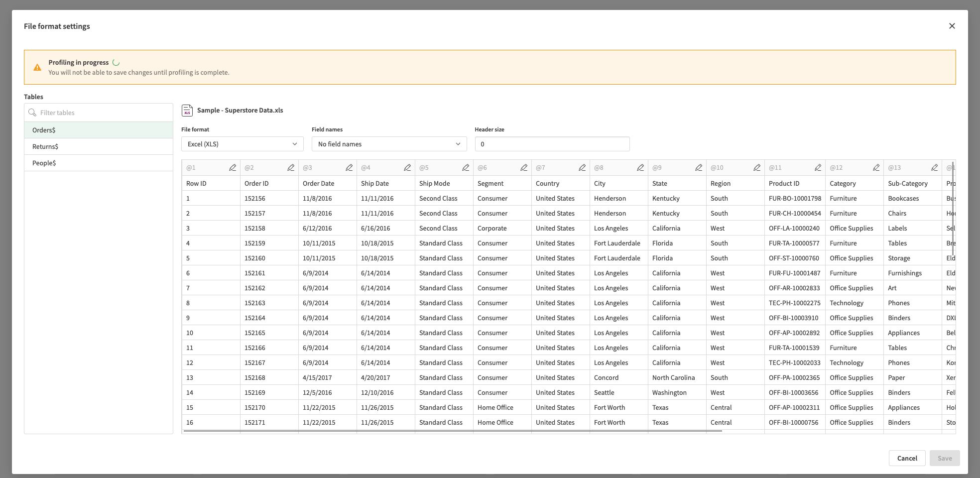Click the 'Corporate' segment cell
Image resolution: width=980 pixels, height=478 pixels.
click(x=502, y=228)
